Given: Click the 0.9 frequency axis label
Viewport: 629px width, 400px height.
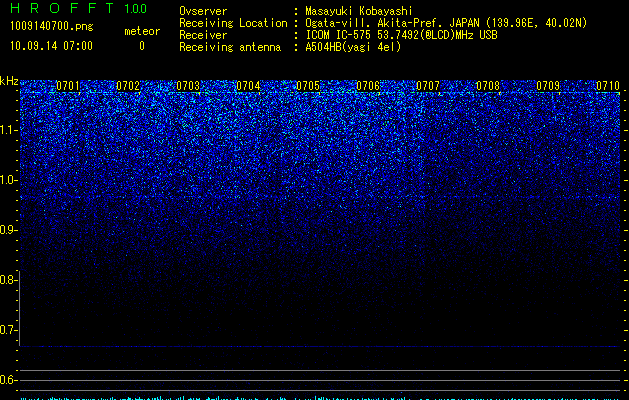Looking at the screenshot, I should 9,230.
